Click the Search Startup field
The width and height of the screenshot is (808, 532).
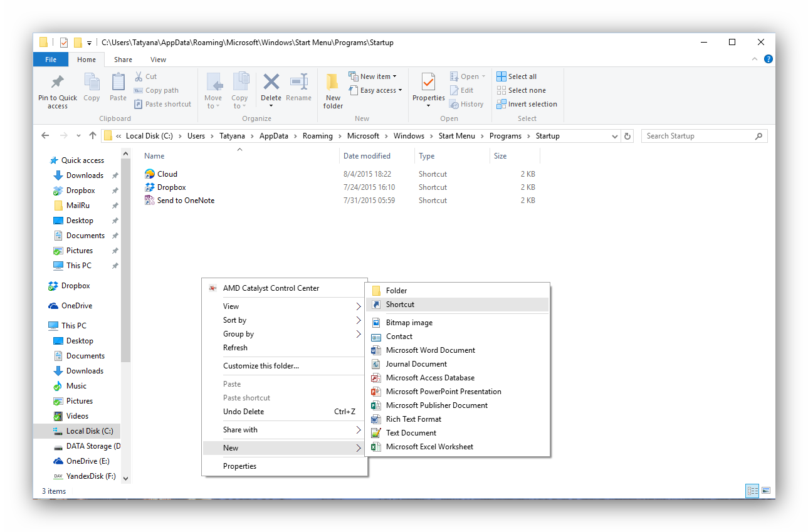pos(704,136)
